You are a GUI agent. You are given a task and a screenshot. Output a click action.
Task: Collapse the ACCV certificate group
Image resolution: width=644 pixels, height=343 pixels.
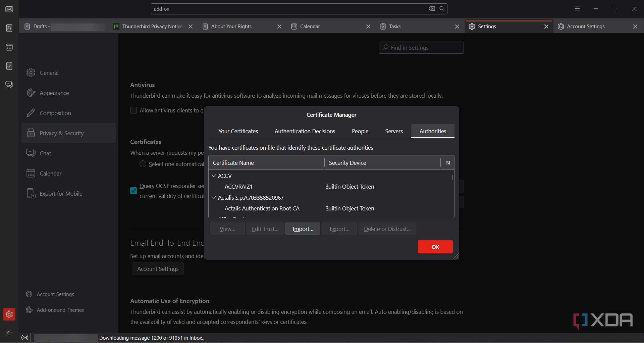point(214,176)
